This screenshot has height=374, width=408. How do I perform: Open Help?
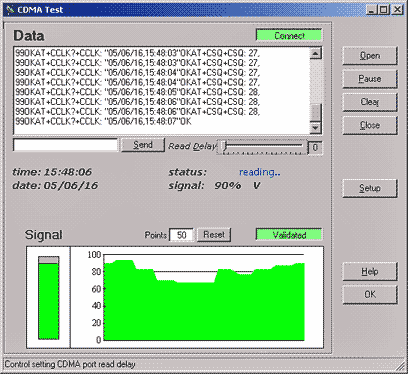[370, 271]
